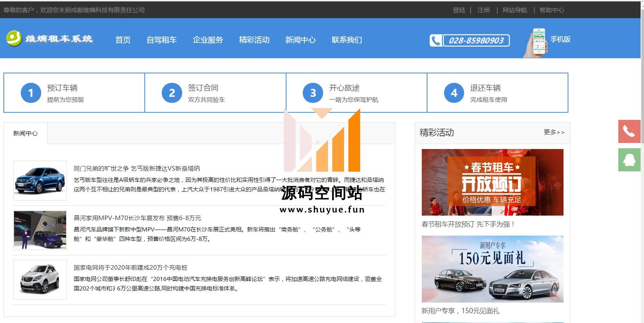Open the 首页 menu item
644x323 pixels.
click(x=123, y=40)
